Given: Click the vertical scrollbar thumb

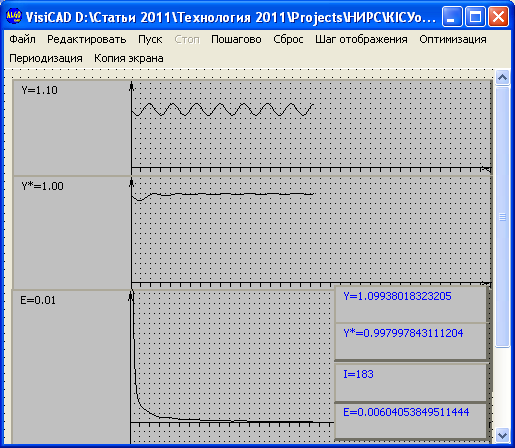Looking at the screenshot, I should coord(502,217).
